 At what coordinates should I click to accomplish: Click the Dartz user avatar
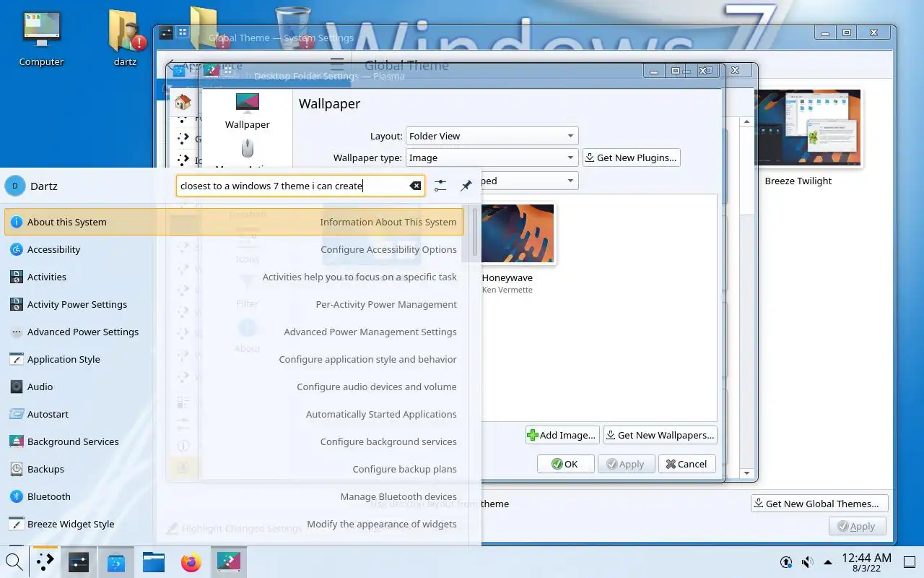click(x=15, y=186)
